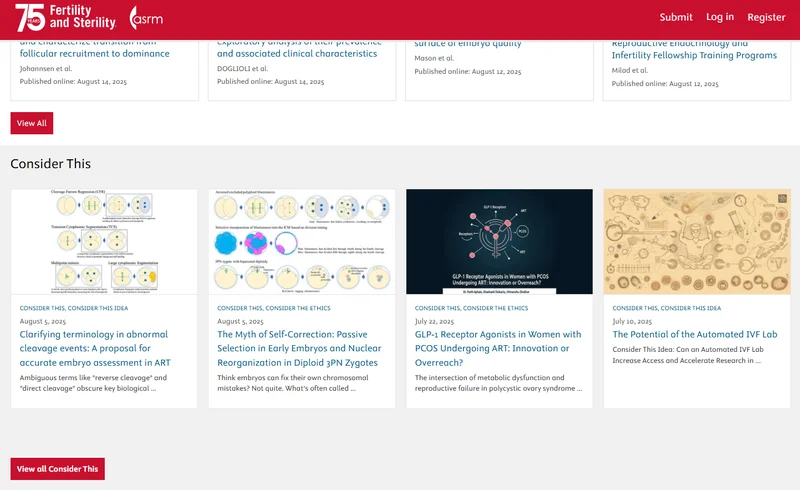Open the 'Infertility Fellowship Training Programs' article link
The height and width of the screenshot is (490, 800).
coord(694,55)
